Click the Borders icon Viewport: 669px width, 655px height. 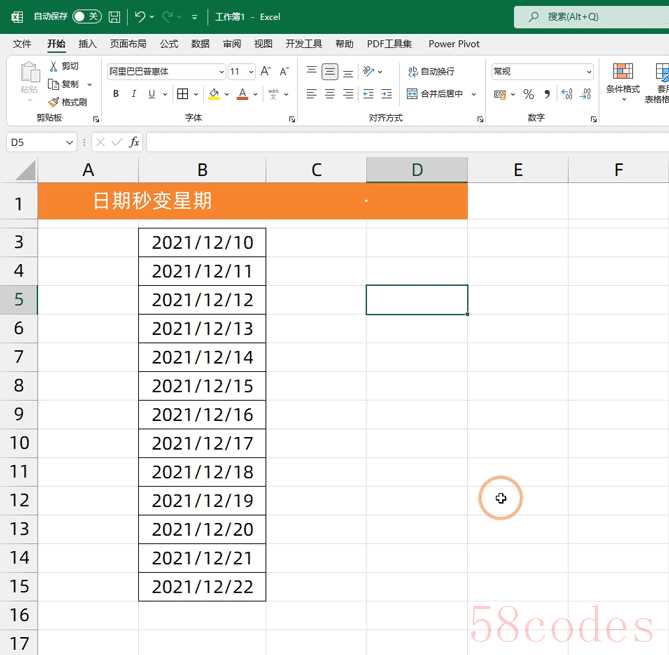(x=183, y=94)
